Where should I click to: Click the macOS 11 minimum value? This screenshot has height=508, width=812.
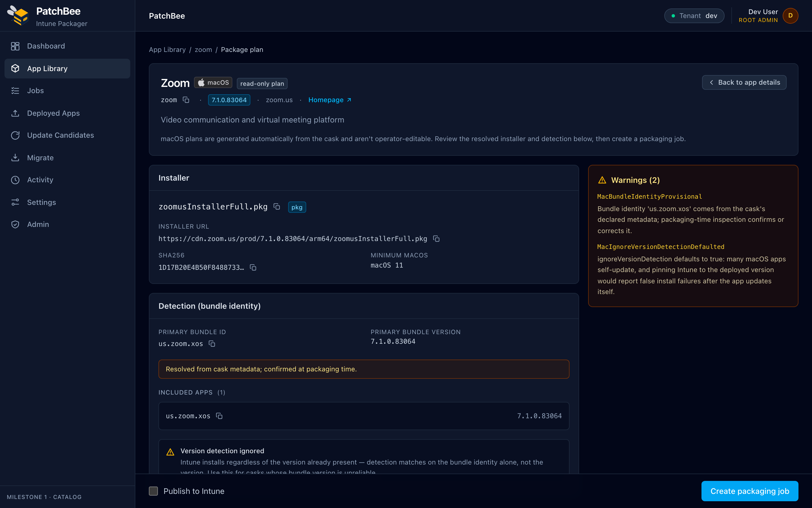(x=387, y=265)
